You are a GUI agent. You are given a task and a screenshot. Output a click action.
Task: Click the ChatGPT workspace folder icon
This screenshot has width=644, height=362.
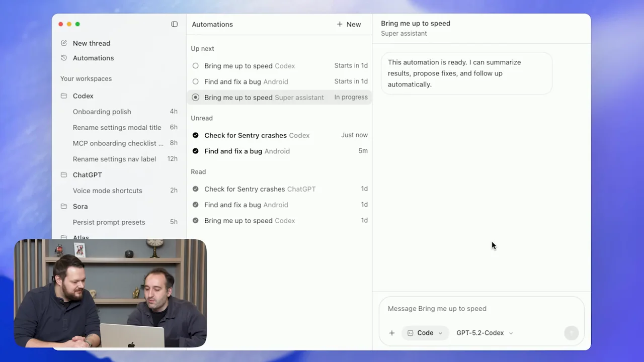coord(64,174)
